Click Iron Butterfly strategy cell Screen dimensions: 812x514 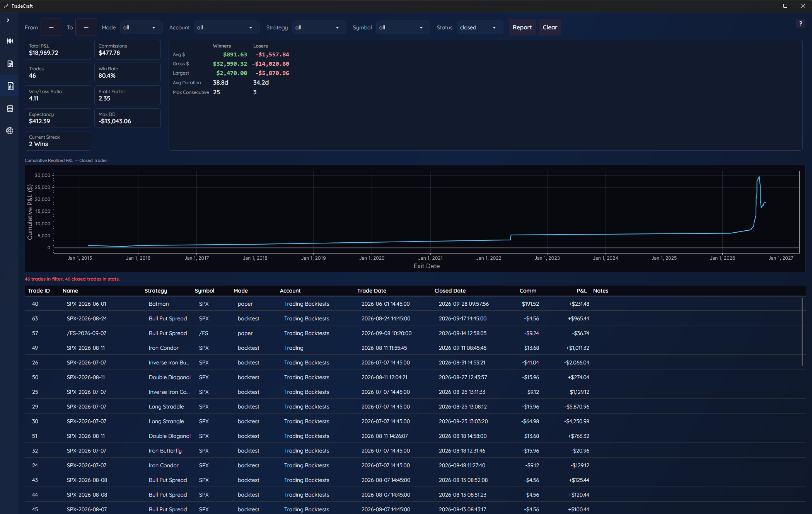(165, 451)
